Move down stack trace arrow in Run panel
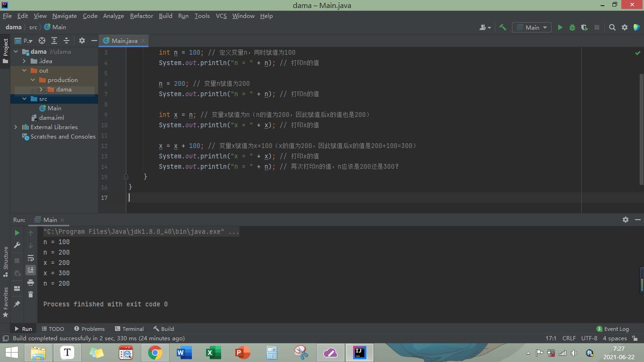Screen dimensions: 644x362 31,245
